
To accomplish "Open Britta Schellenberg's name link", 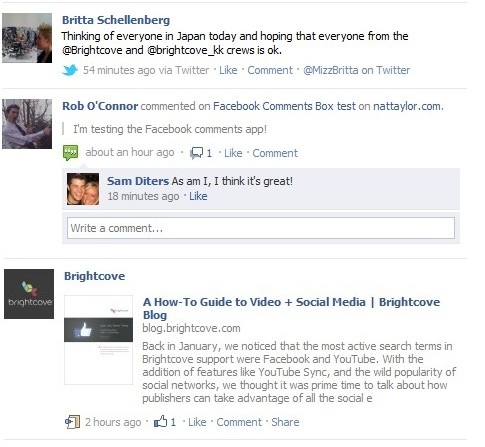I will tap(116, 20).
